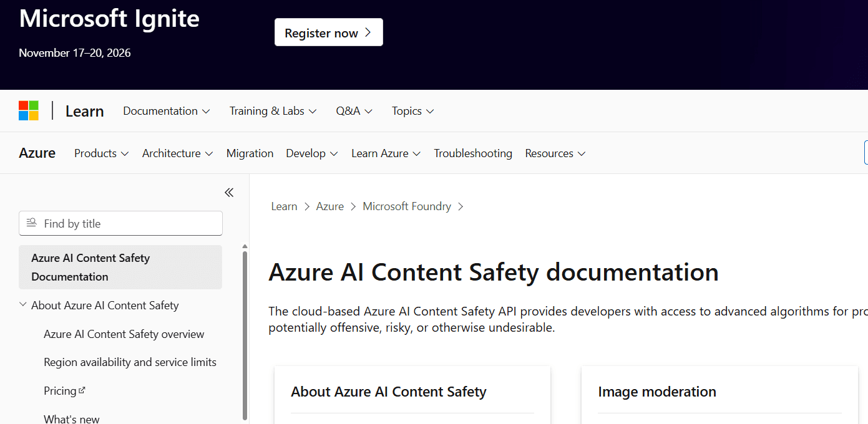Screen dimensions: 868x424
Task: Click the Microsoft Ignite banner title
Action: click(x=109, y=18)
